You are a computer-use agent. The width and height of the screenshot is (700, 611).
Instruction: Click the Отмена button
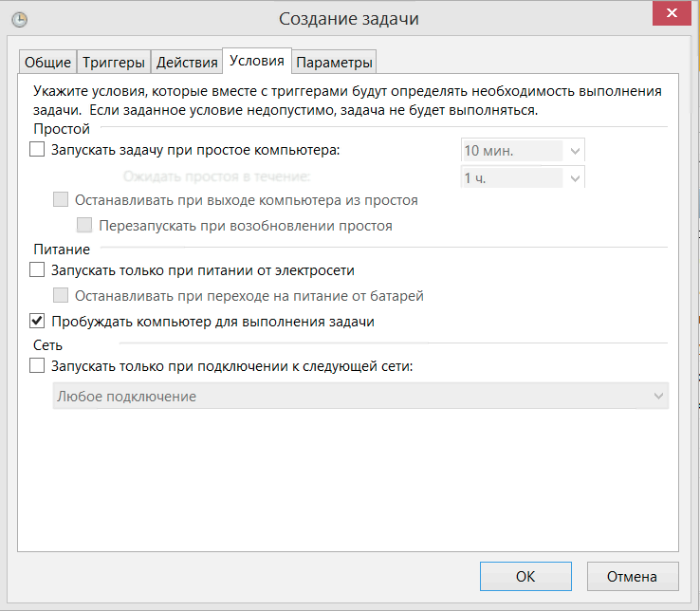634,576
